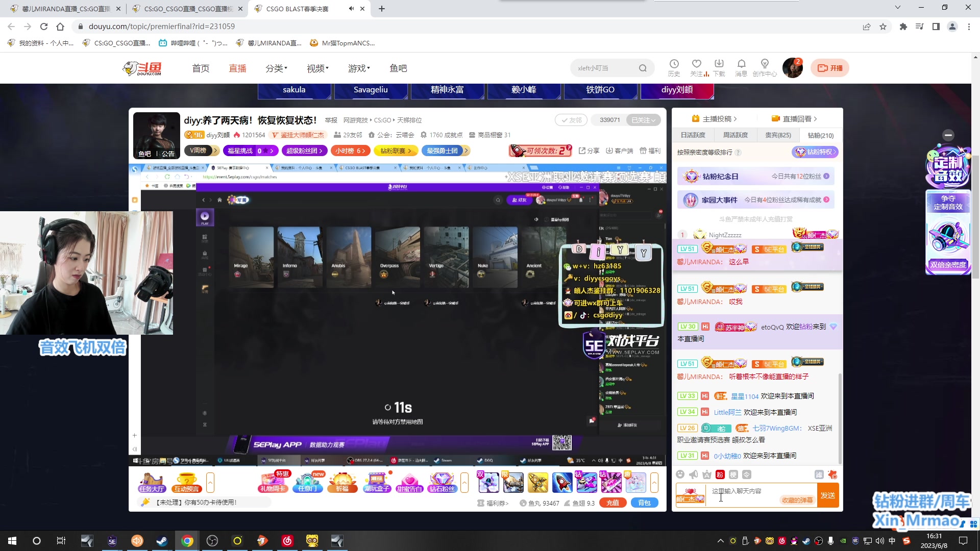Open the user avatar with badge 2
Viewport: 980px width, 551px height.
click(793, 68)
